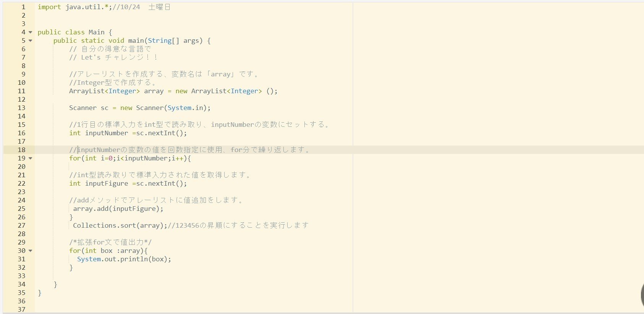Collapse the fold arrow at line 4
This screenshot has height=314, width=644.
31,32
